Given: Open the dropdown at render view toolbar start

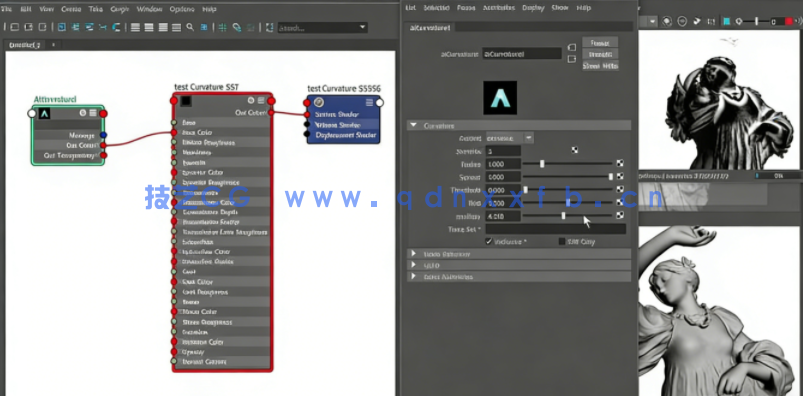Looking at the screenshot, I should coord(652,22).
